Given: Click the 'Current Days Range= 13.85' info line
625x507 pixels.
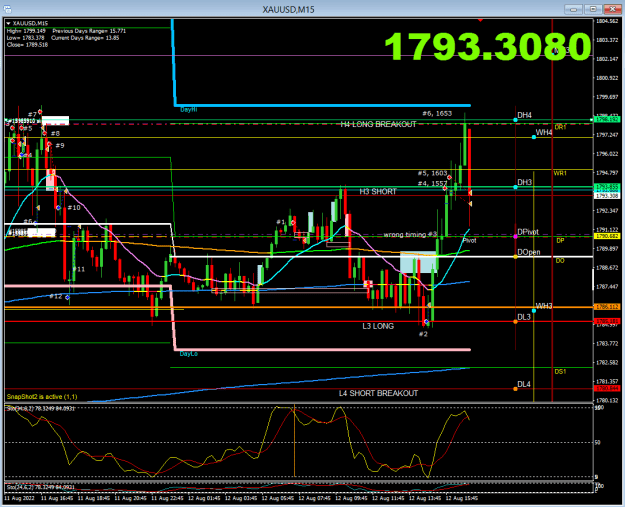Looking at the screenshot, I should (x=85, y=38).
